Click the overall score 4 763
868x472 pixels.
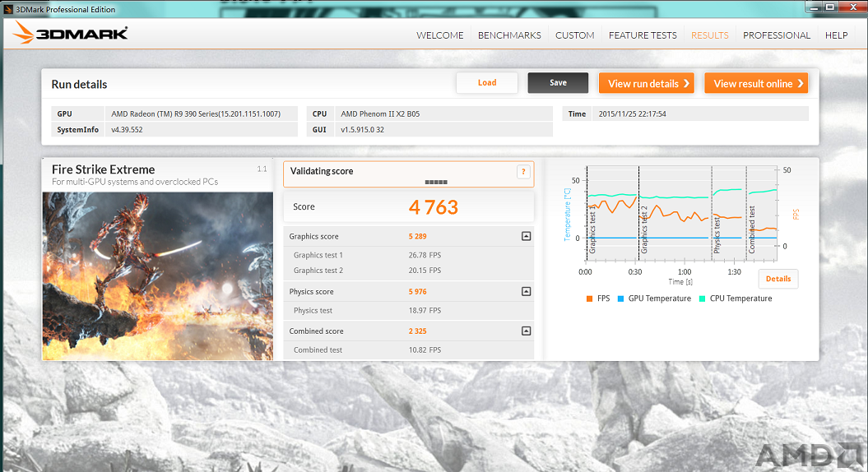tap(434, 207)
